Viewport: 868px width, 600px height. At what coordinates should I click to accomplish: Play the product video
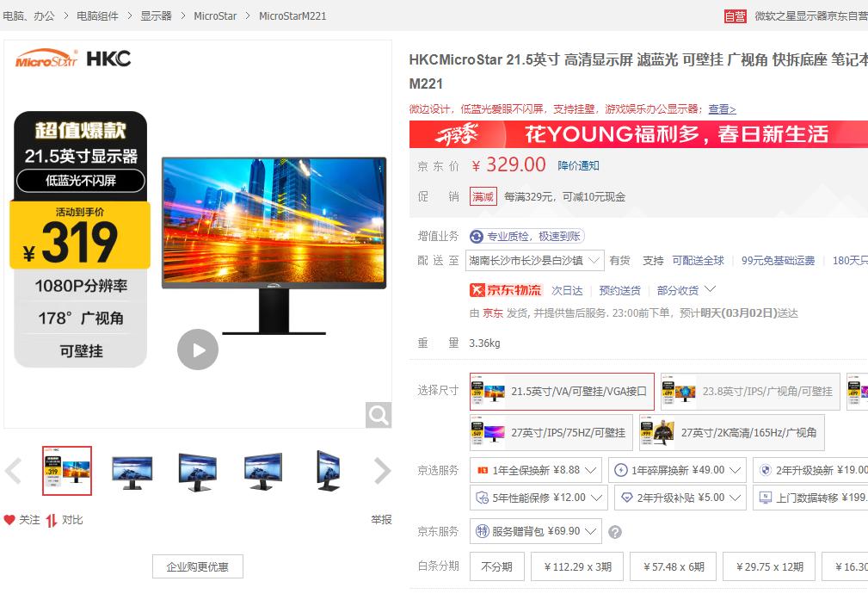tap(198, 349)
